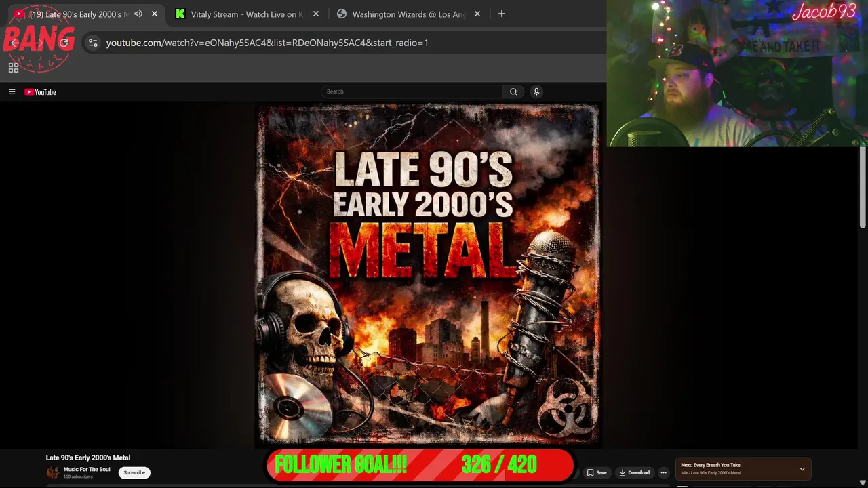Close the Vitaly Stream tab
This screenshot has width=868, height=488.
pos(316,14)
